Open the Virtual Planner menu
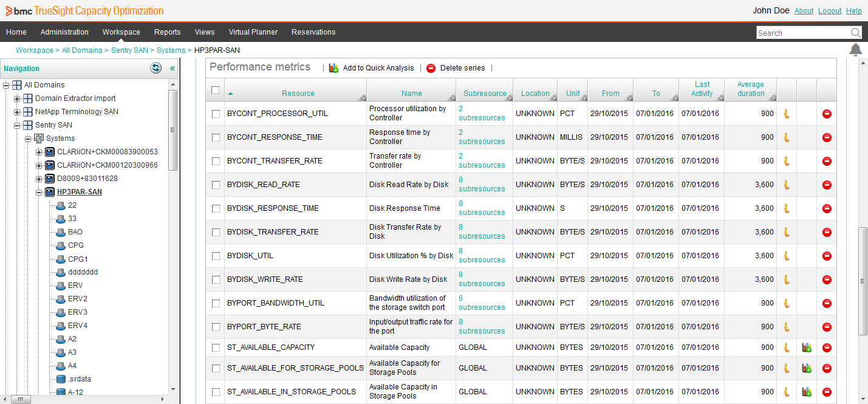The width and height of the screenshot is (868, 404). click(253, 32)
